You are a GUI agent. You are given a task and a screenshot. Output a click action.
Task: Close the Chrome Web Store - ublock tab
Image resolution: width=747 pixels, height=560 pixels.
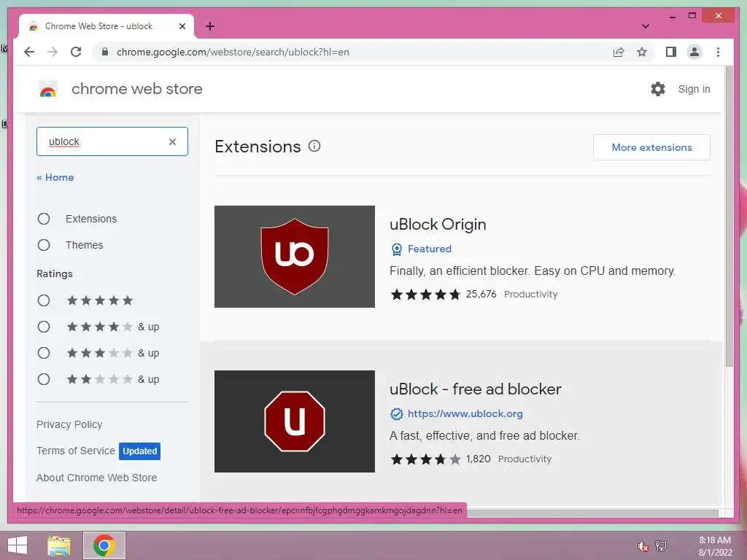(x=182, y=26)
